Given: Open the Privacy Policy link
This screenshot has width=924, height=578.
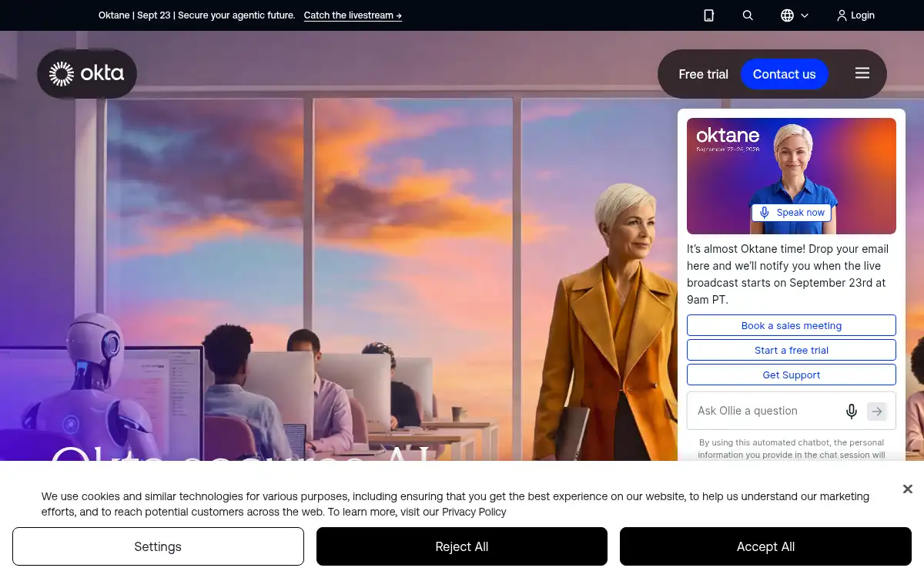Looking at the screenshot, I should (474, 512).
